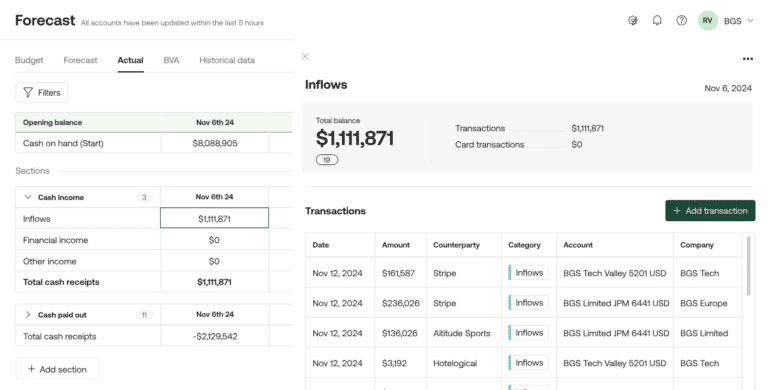Expand the Cash paid out section
The image size is (768, 390).
click(28, 315)
